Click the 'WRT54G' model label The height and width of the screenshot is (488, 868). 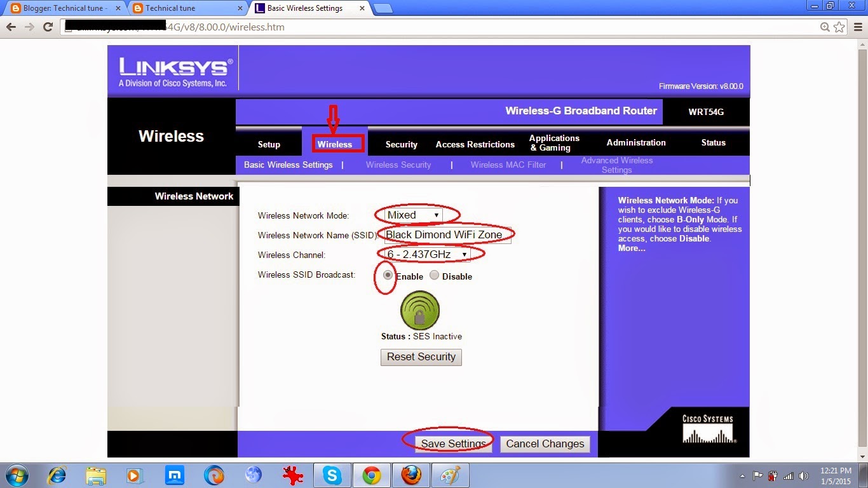point(706,112)
